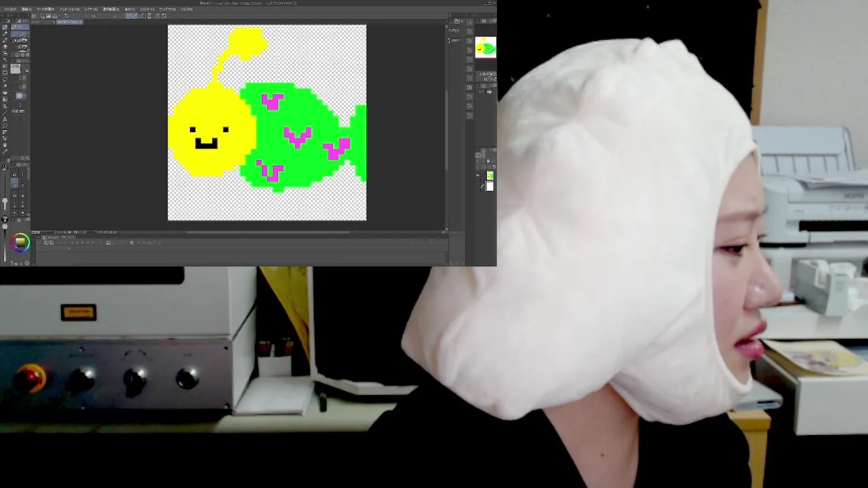
Task: Select the Eyedropper tool
Action: pyautogui.click(x=5, y=151)
